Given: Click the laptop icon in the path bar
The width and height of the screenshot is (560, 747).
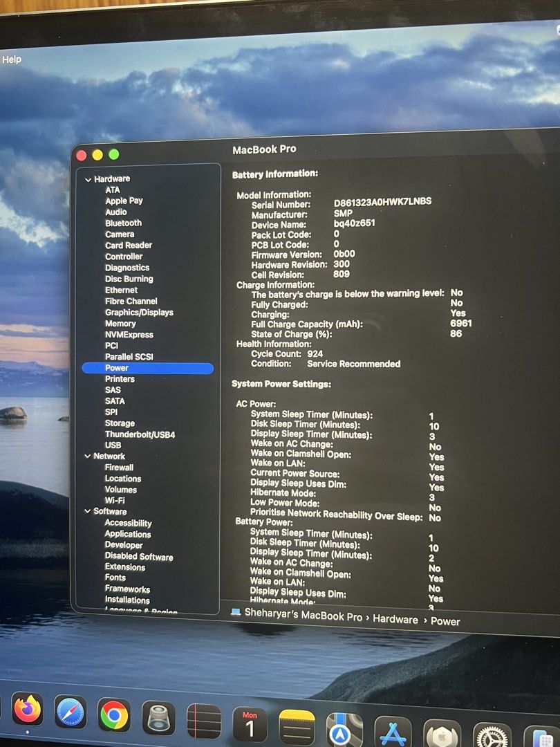Looking at the screenshot, I should click(x=235, y=611).
